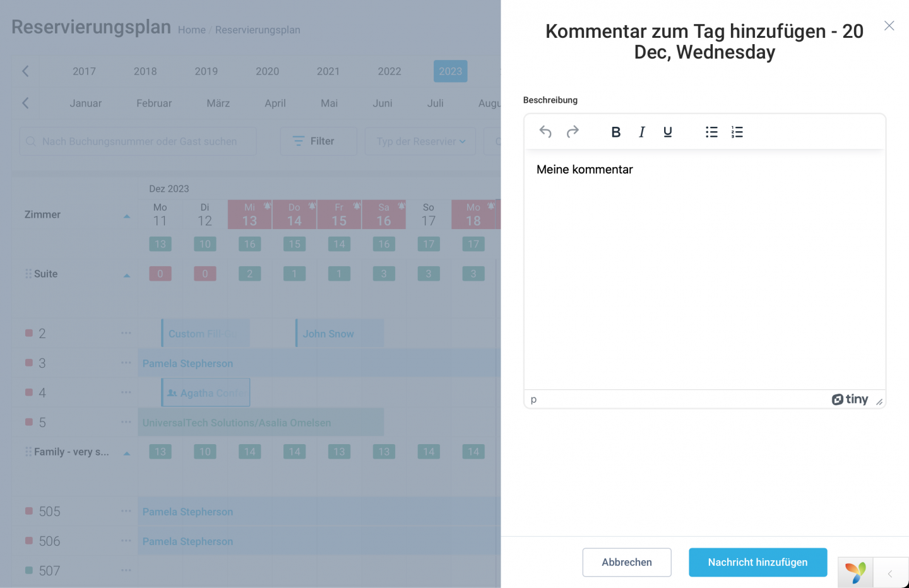Open options menu for room 4
Image resolution: width=909 pixels, height=588 pixels.
point(126,392)
